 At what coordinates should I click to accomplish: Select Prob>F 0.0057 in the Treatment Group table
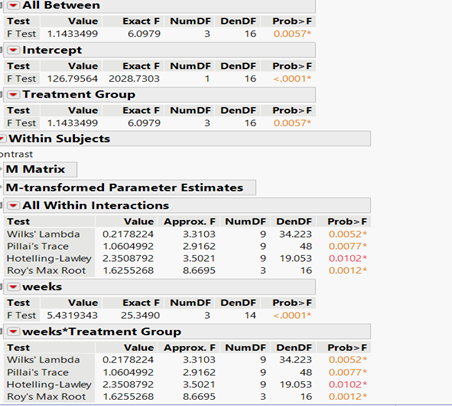pos(292,123)
